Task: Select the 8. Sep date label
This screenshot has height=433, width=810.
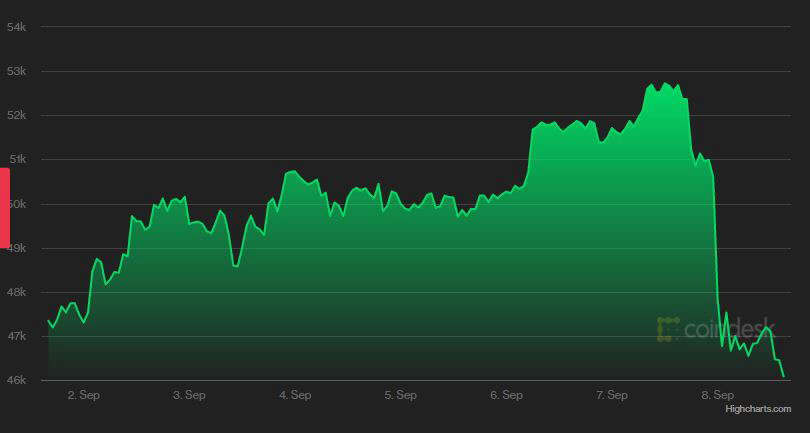Action: (x=717, y=395)
